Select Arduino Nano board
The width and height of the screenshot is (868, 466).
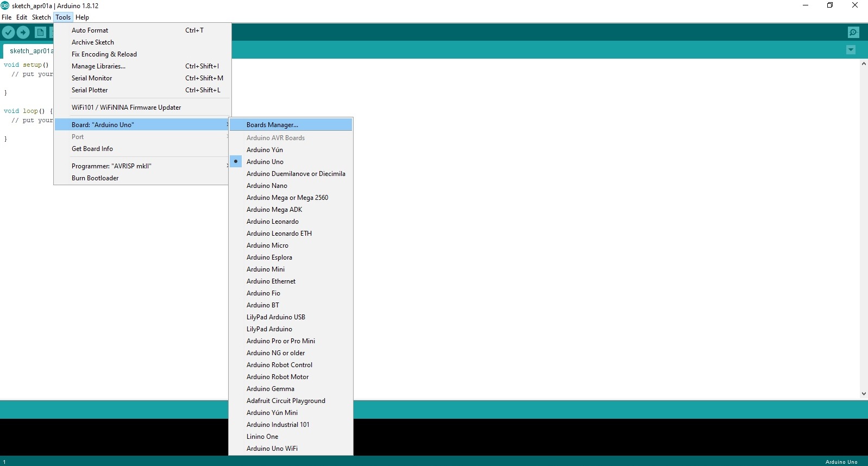coord(291,186)
